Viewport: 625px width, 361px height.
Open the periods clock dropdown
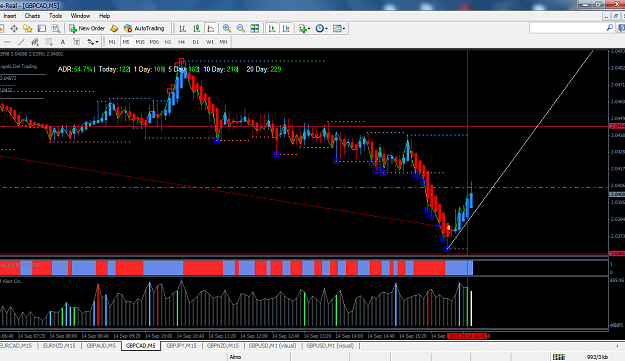[x=321, y=28]
